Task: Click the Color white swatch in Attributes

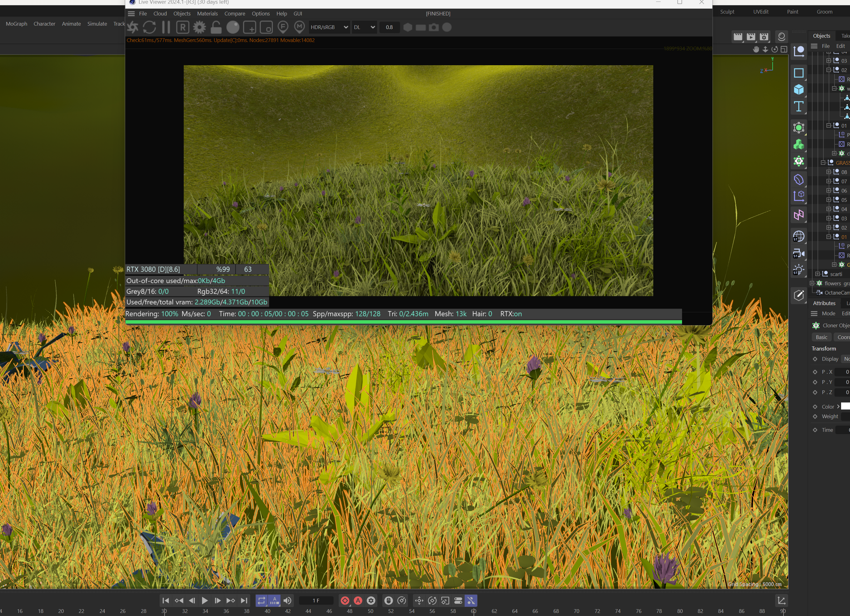Action: point(846,406)
